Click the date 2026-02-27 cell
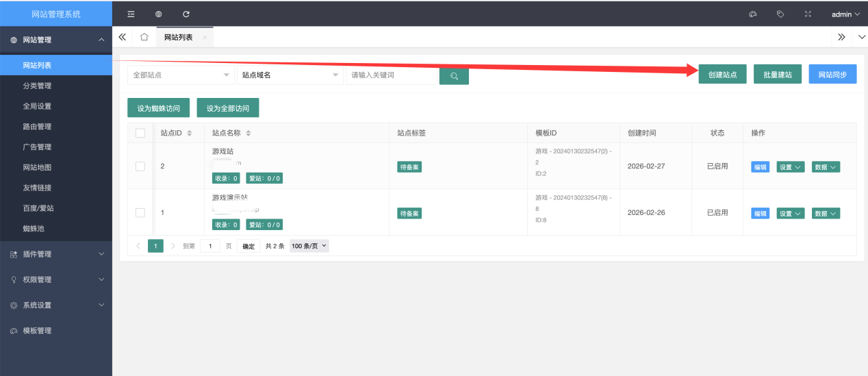 pyautogui.click(x=646, y=166)
